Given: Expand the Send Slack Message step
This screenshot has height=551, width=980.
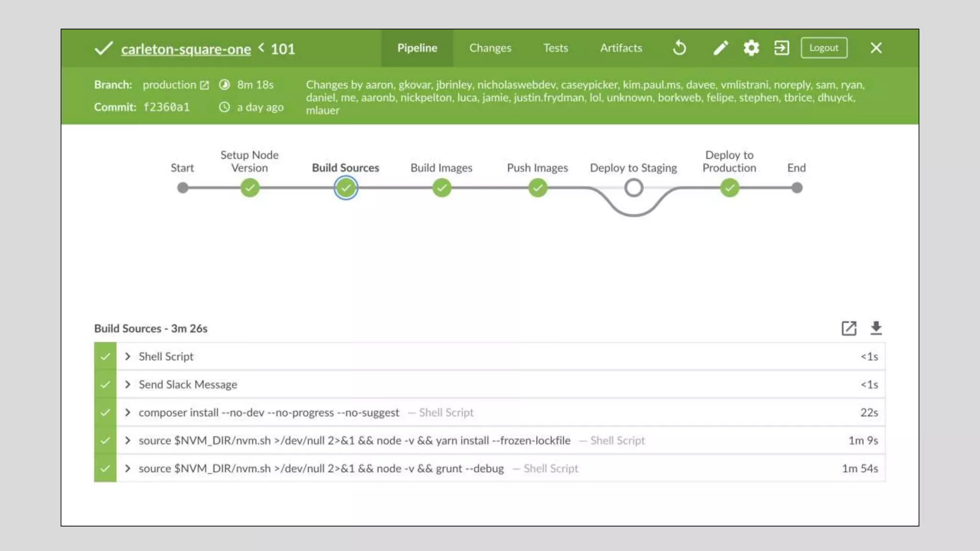Looking at the screenshot, I should tap(128, 385).
